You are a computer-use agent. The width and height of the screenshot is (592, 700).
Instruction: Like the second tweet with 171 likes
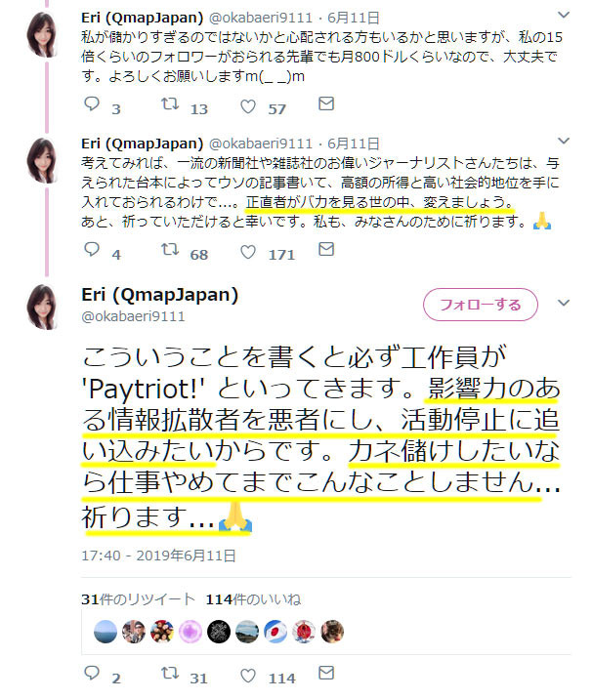[248, 252]
